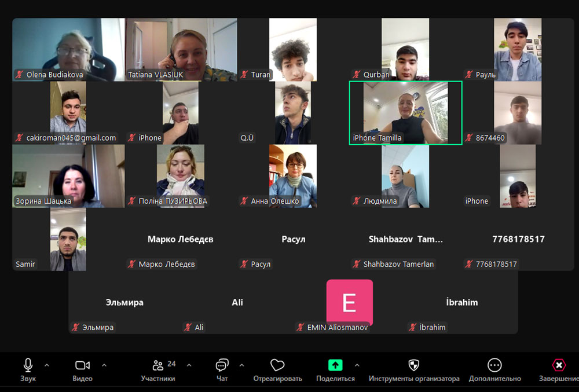The width and height of the screenshot is (579, 392).
Task: Select Поліна ПУЗИРЬОВА video tile
Action: point(181,176)
